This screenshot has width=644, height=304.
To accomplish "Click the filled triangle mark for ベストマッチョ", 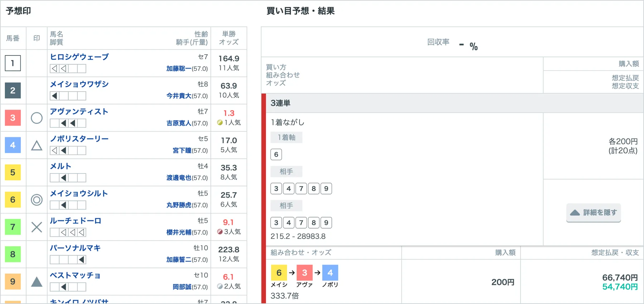I will point(36,282).
